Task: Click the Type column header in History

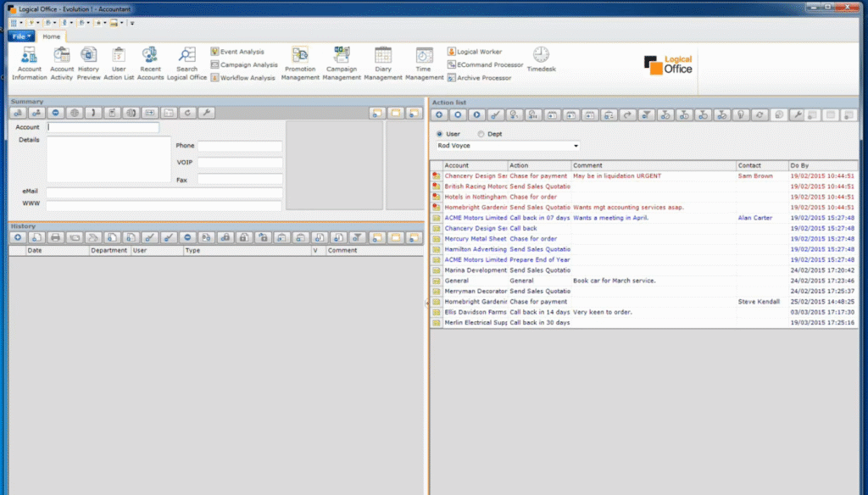Action: 248,250
